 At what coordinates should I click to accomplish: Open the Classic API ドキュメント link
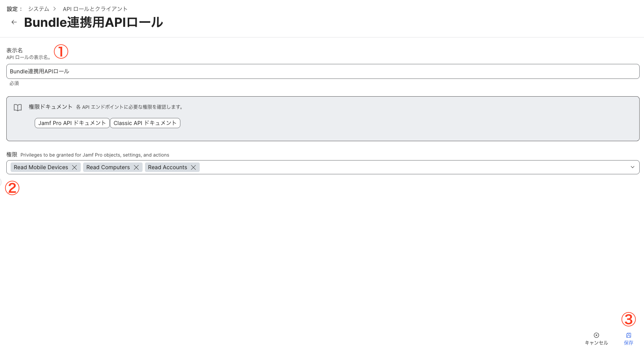[x=145, y=123]
